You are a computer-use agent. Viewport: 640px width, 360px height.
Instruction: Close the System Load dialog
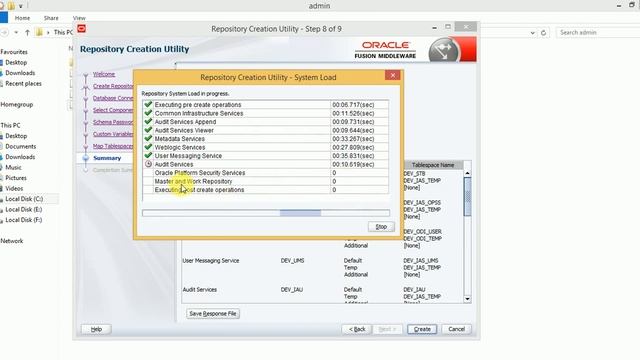(392, 76)
